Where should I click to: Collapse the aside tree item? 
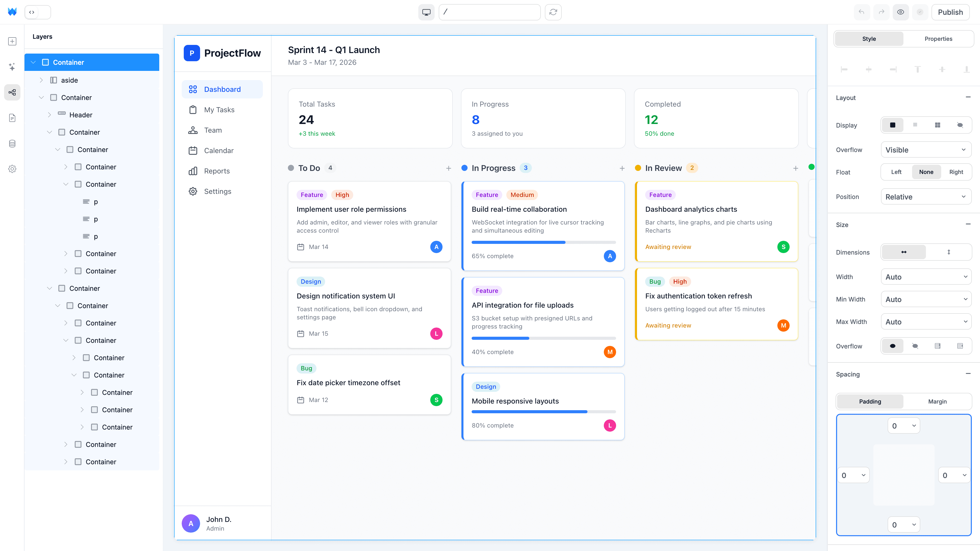41,80
